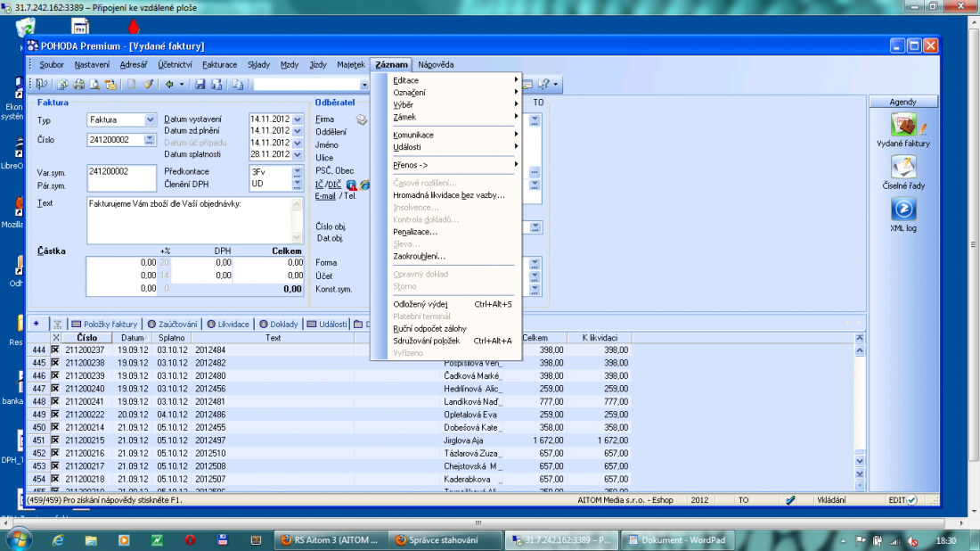The width and height of the screenshot is (980, 551).
Task: Select Penalizace… from the Záznam menu
Action: pos(415,232)
